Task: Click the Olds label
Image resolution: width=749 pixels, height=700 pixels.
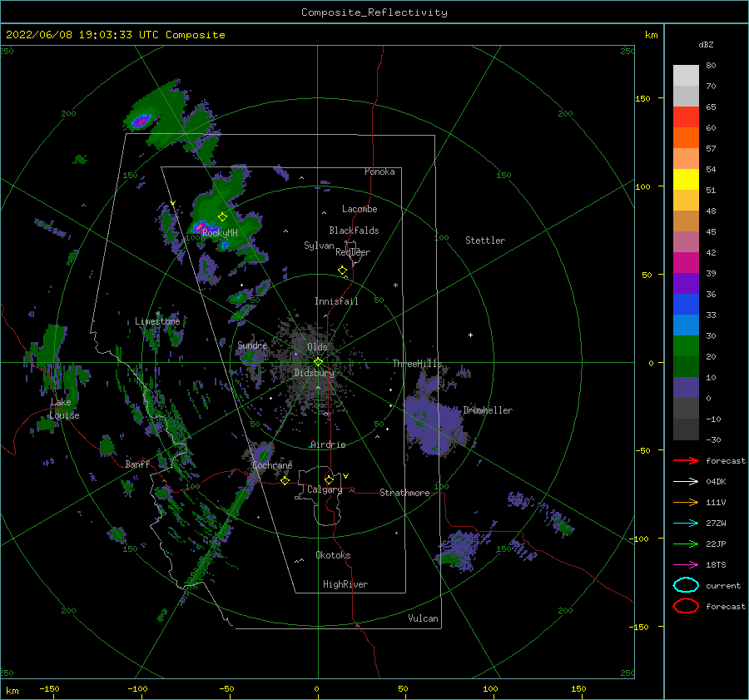Action: tap(317, 347)
